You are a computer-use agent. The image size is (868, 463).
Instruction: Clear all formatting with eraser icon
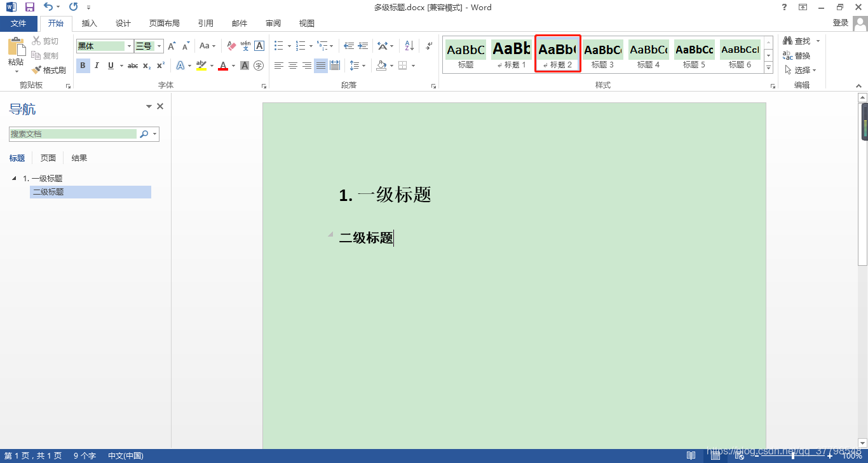(x=231, y=46)
